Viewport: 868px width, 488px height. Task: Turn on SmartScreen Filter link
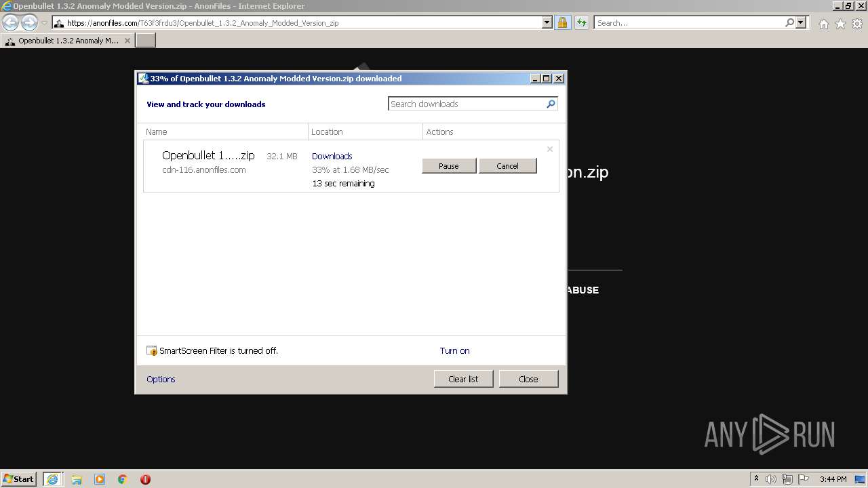(454, 351)
